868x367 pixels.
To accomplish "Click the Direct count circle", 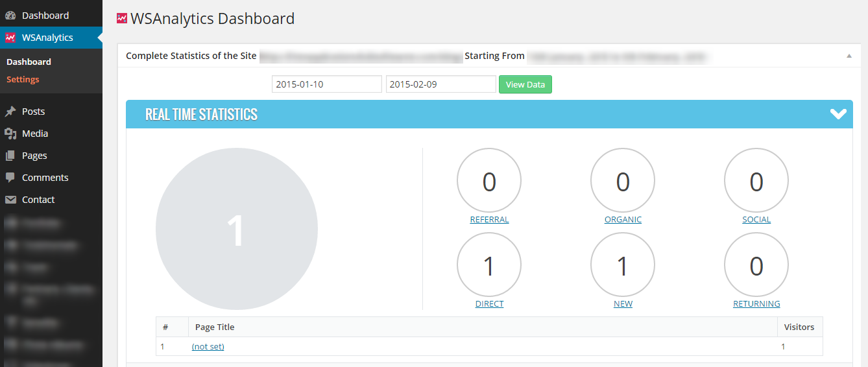I will (x=489, y=265).
